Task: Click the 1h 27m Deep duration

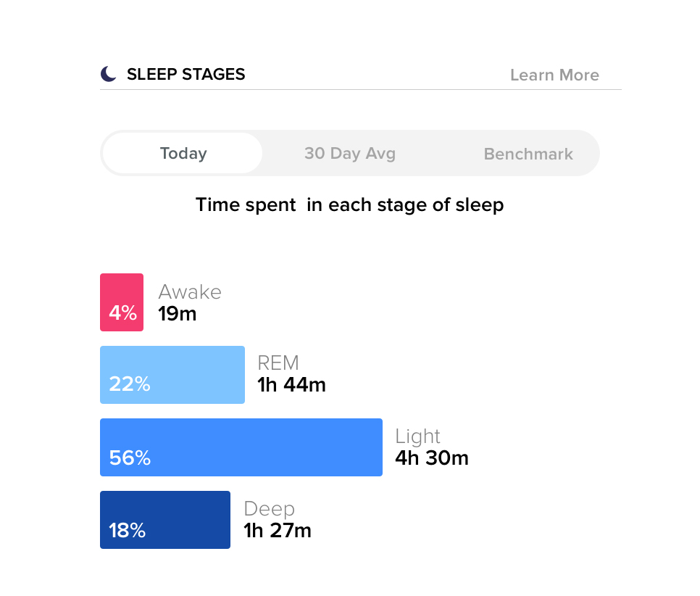Action: pos(278,531)
